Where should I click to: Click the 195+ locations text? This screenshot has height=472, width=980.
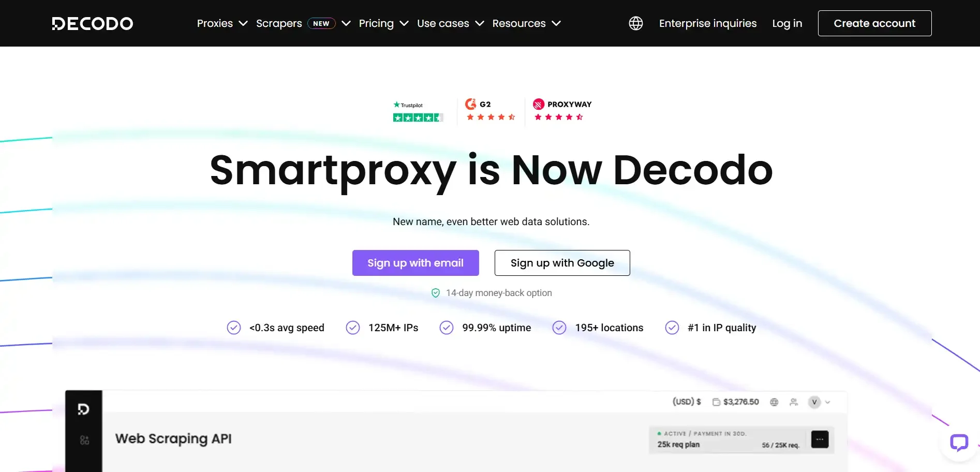tap(609, 328)
